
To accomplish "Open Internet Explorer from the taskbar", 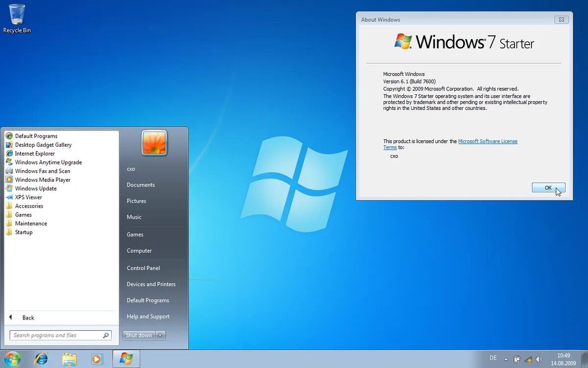I will (x=41, y=359).
